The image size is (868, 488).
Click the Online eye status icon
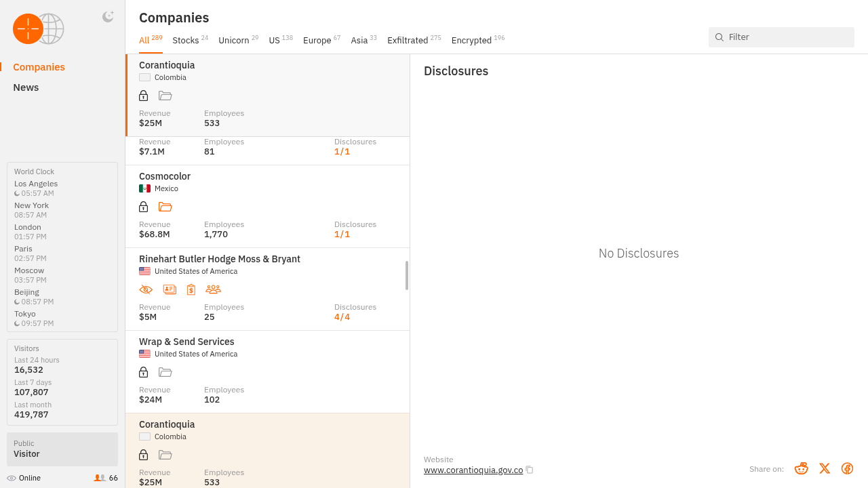pos(12,478)
